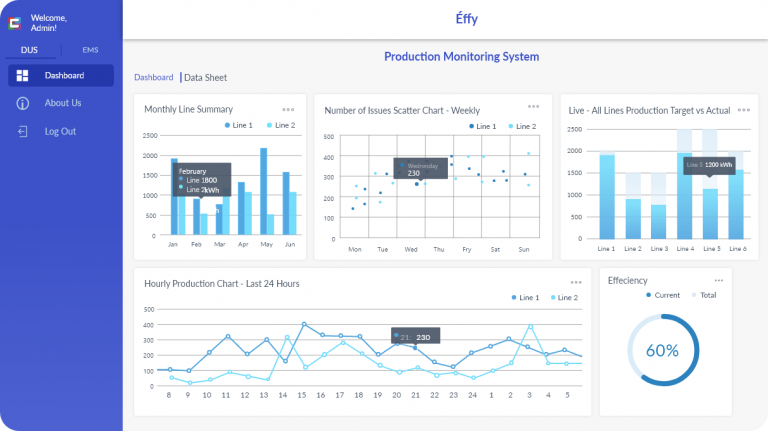This screenshot has width=768, height=431.
Task: Click the app logo beside Welcome Admin
Action: point(15,23)
